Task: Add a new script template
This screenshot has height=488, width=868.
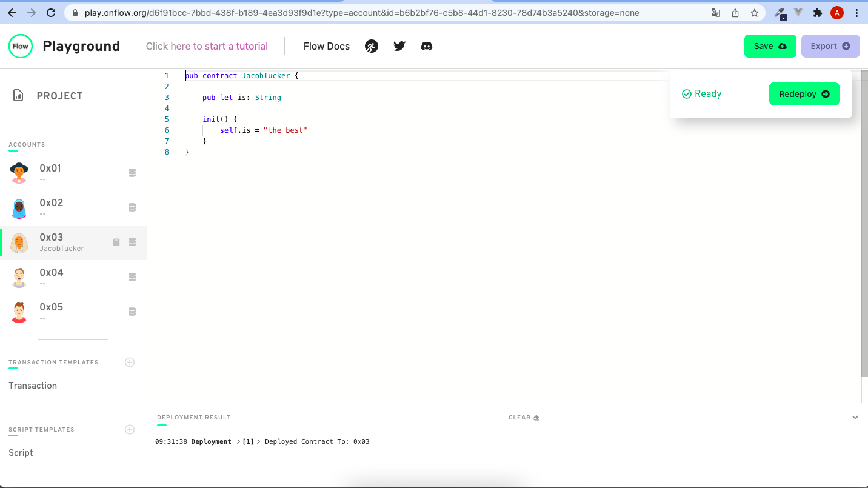Action: click(130, 429)
